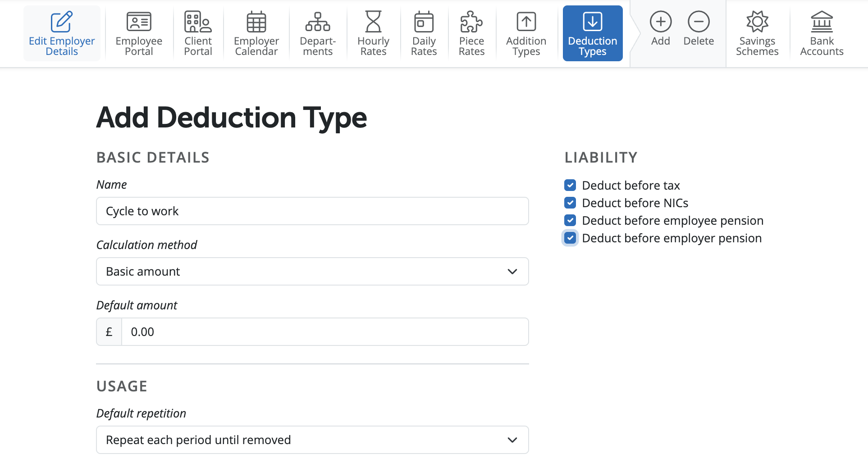Open Savings Schemes settings
Image resolution: width=868 pixels, height=472 pixels.
coord(757,33)
